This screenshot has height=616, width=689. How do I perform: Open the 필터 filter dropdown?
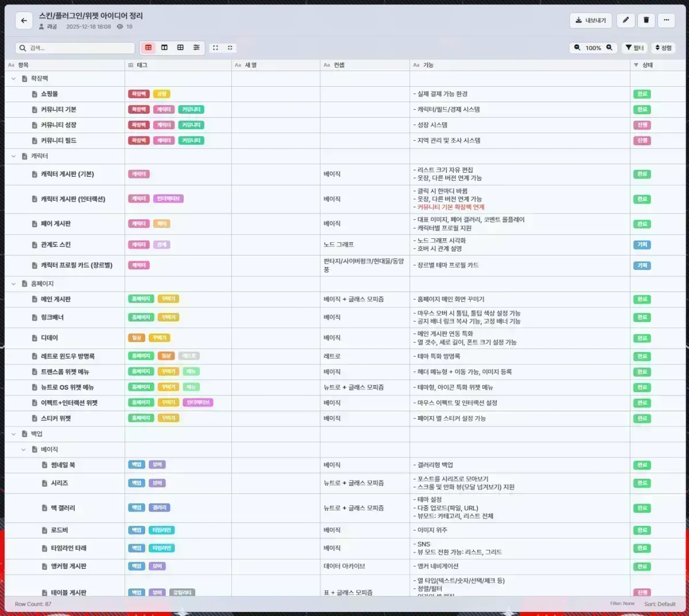635,48
